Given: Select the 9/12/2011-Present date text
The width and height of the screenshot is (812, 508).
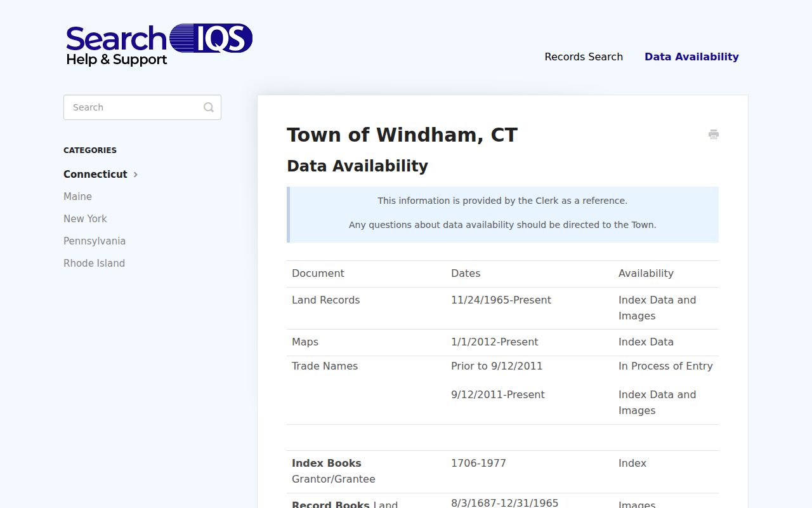Looking at the screenshot, I should point(498,394).
